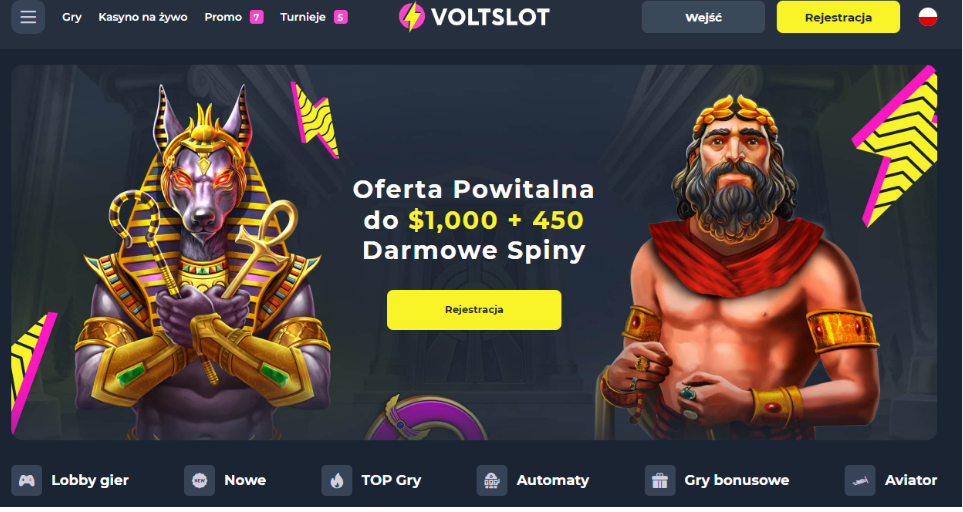Open the Gry bonusowe gift icon
Screen dimensions: 963x512
tap(660, 480)
